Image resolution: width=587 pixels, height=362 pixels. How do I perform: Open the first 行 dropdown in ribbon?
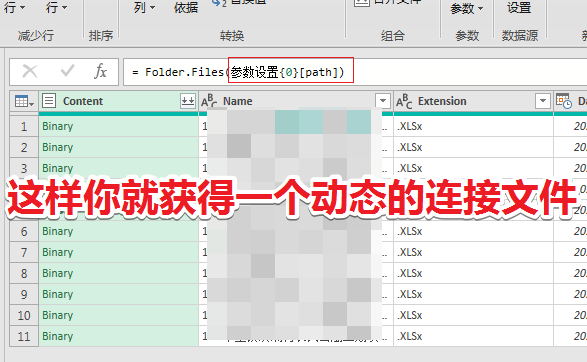(x=14, y=7)
